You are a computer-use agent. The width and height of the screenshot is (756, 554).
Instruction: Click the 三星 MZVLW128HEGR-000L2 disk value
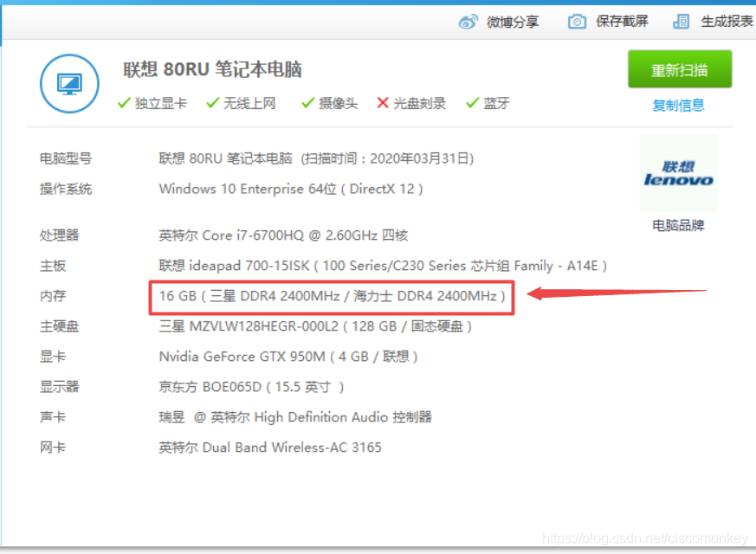(x=315, y=326)
